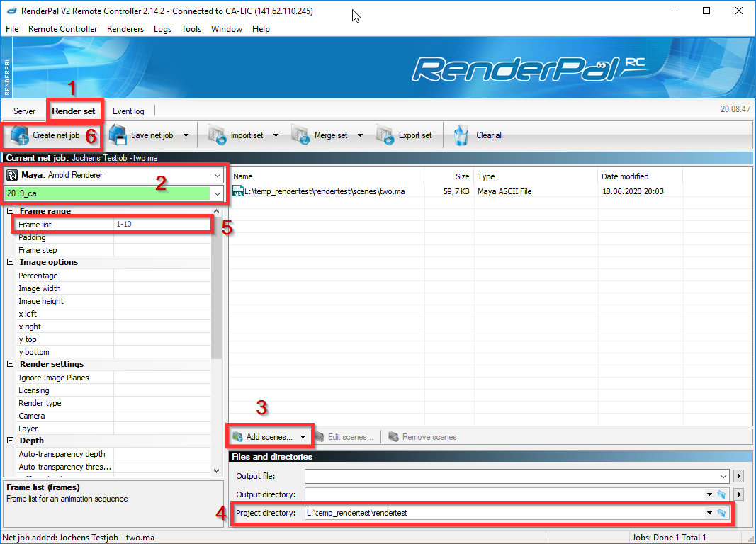The width and height of the screenshot is (756, 544).
Task: Switch to the Server tab
Action: [x=24, y=111]
